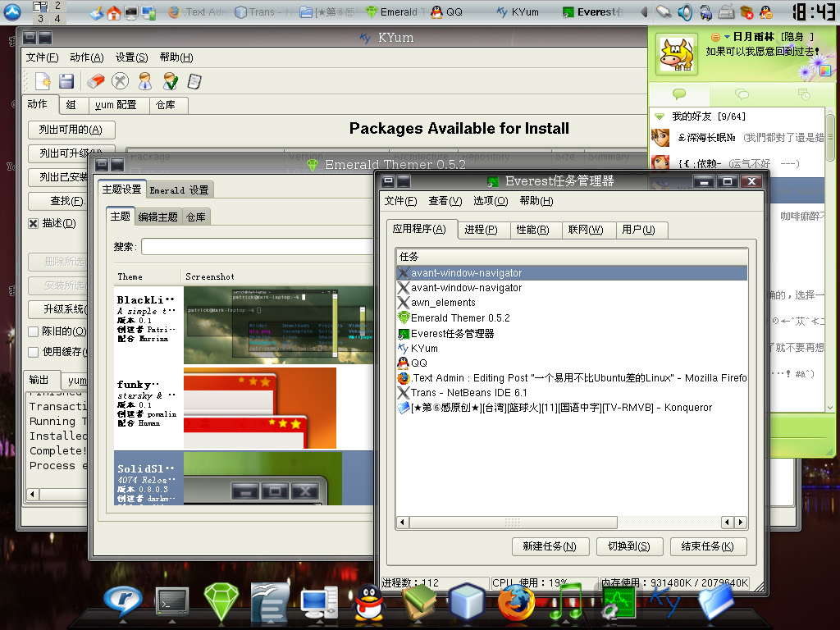840x630 pixels.
Task: Click the new document icon in KYum toolbar
Action: click(x=43, y=81)
